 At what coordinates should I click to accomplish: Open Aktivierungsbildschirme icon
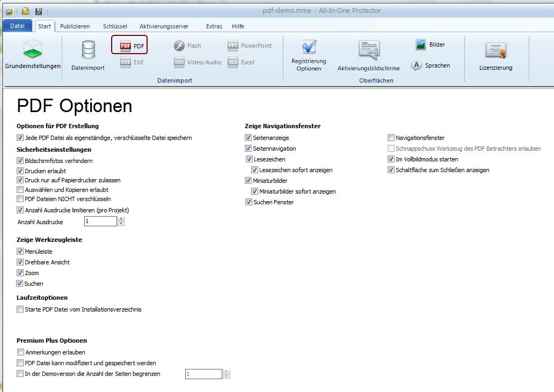tap(369, 50)
